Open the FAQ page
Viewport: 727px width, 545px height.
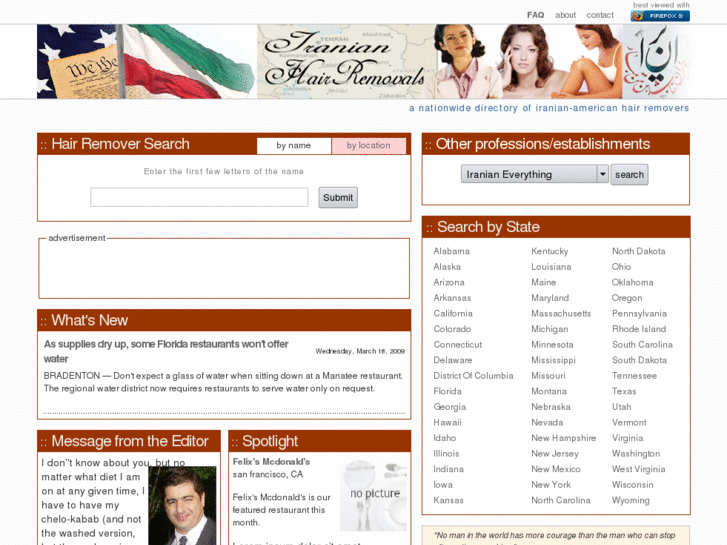(x=536, y=15)
